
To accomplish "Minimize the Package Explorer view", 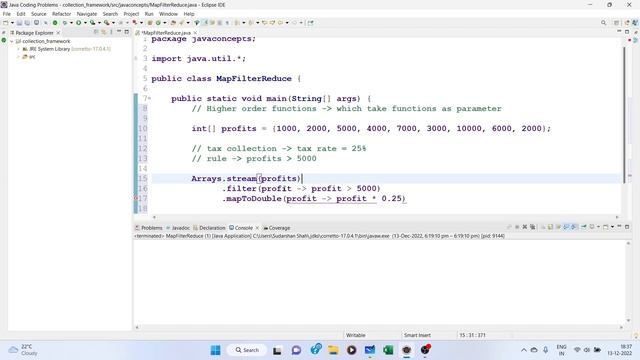I will click(x=119, y=32).
